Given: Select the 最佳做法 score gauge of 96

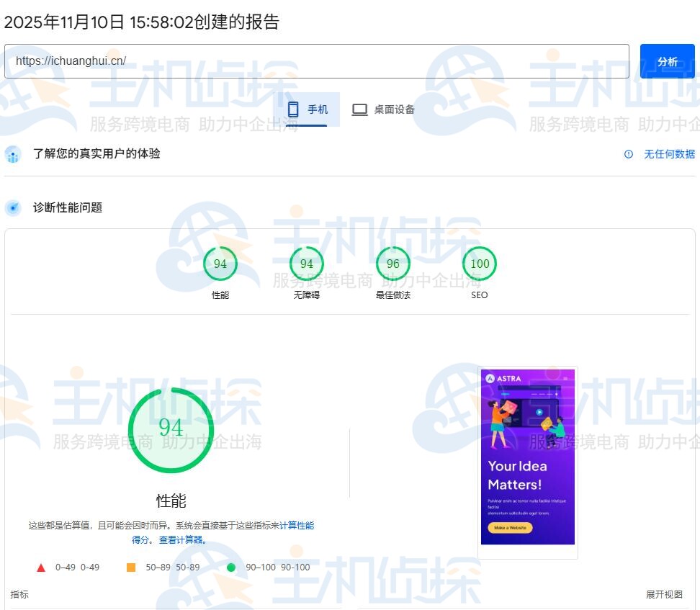Looking at the screenshot, I should (393, 264).
